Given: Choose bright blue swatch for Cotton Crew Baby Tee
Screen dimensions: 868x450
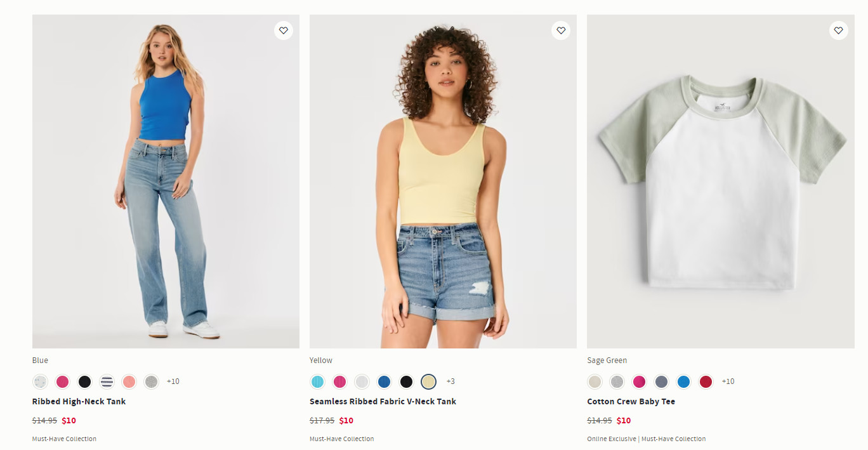Looking at the screenshot, I should 683,381.
